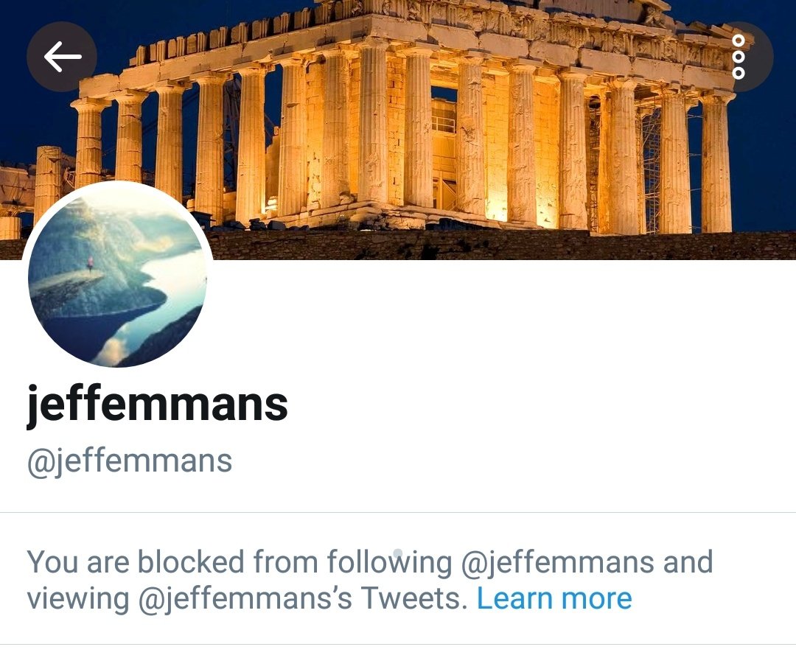
Task: Return to previous screen with arrow button
Action: coord(62,56)
